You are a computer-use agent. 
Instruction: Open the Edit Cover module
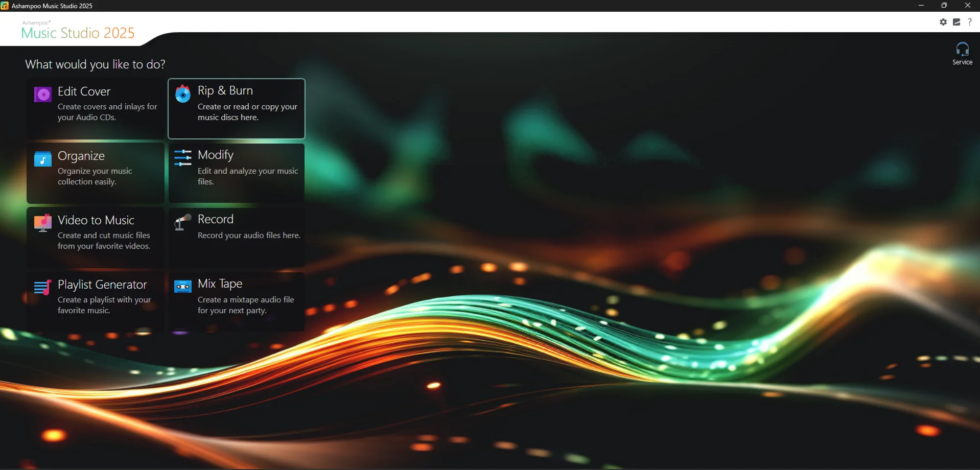click(x=96, y=108)
